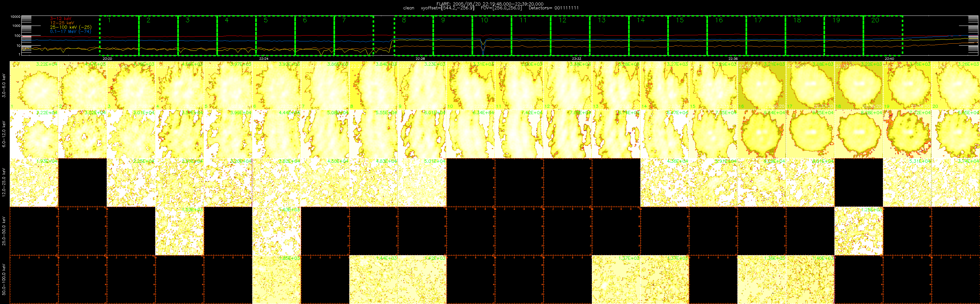Open the 3.0-6.0 keV image for interval 3

coord(131,86)
